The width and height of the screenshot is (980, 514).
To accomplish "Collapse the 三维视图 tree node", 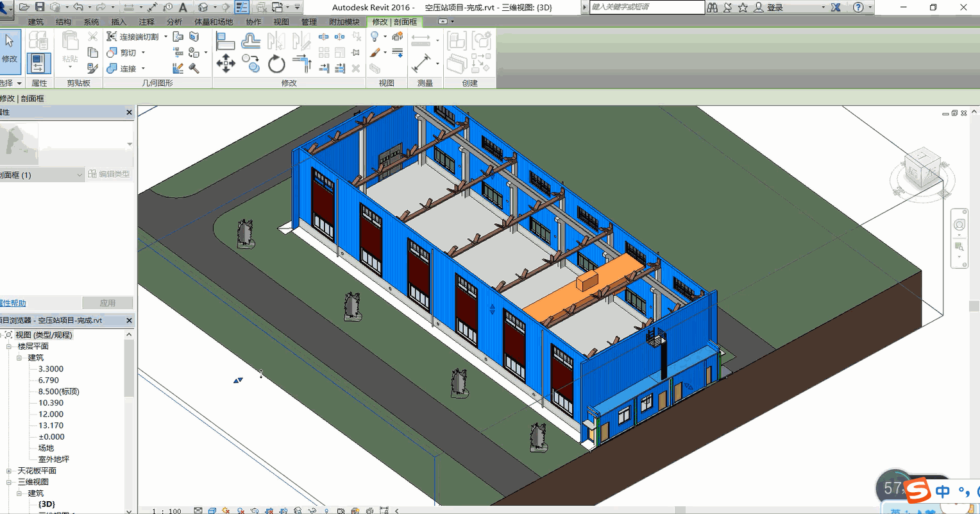I will tap(9, 482).
